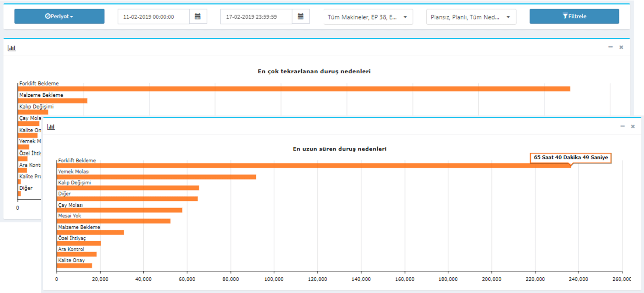Click the bar chart icon in lower panel
Image resolution: width=644 pixels, height=293 pixels.
pos(51,127)
